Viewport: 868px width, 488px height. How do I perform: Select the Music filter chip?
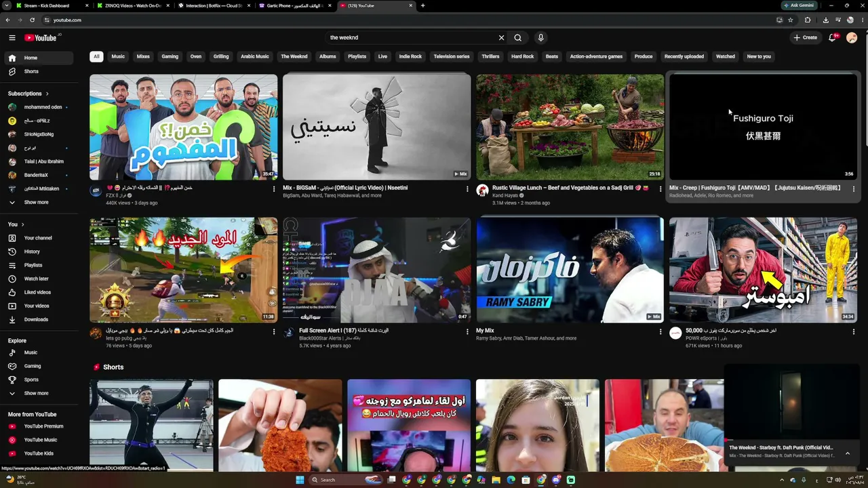click(118, 56)
